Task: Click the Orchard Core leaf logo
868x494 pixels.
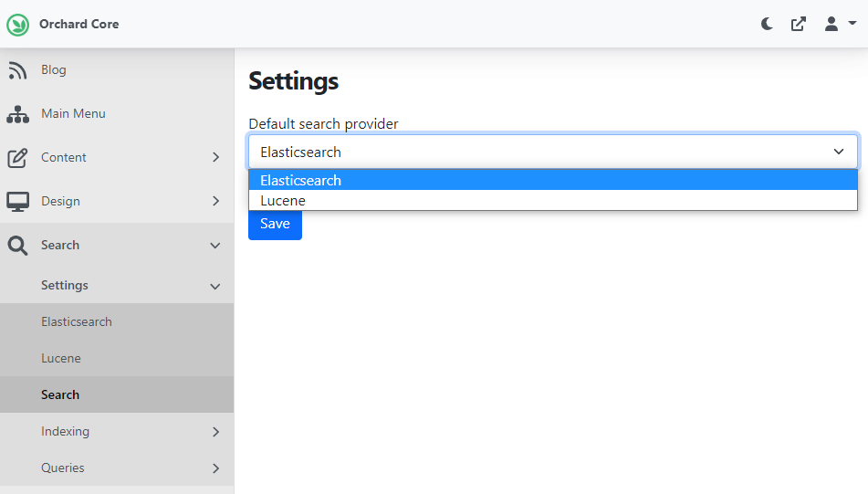Action: pos(17,25)
